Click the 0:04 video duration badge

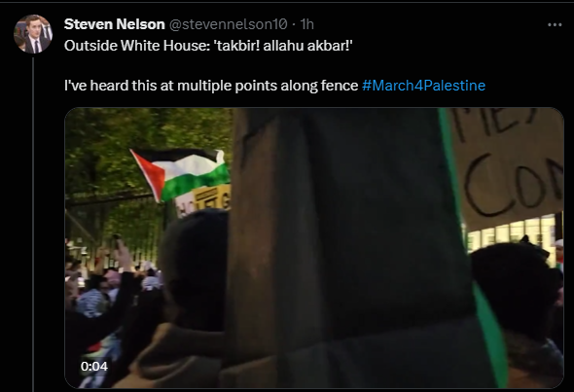coord(94,366)
